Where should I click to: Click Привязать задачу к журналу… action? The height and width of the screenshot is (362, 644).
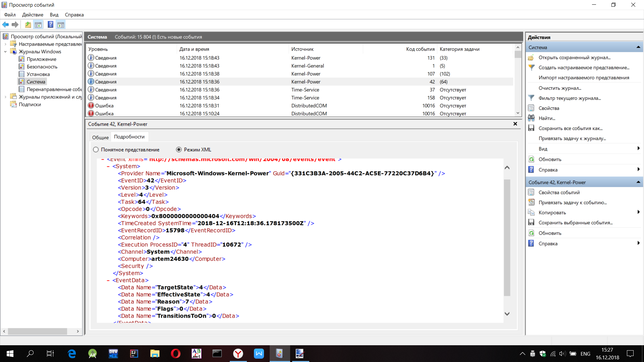572,138
